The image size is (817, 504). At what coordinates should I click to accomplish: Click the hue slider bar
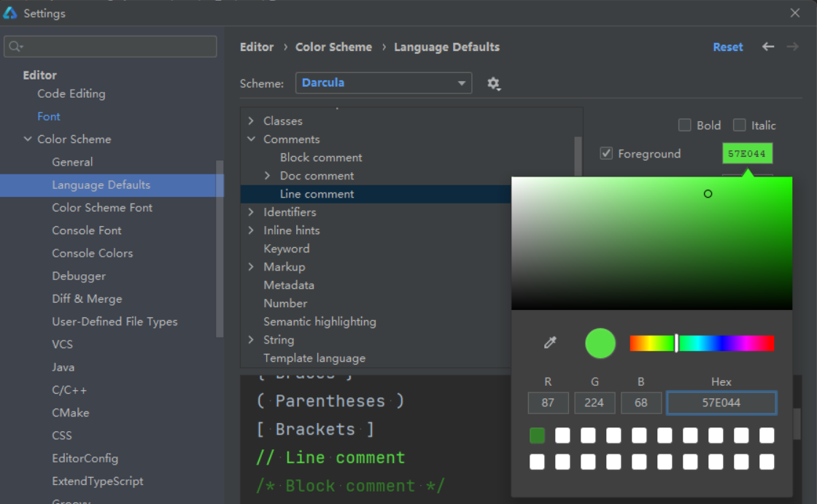[702, 344]
